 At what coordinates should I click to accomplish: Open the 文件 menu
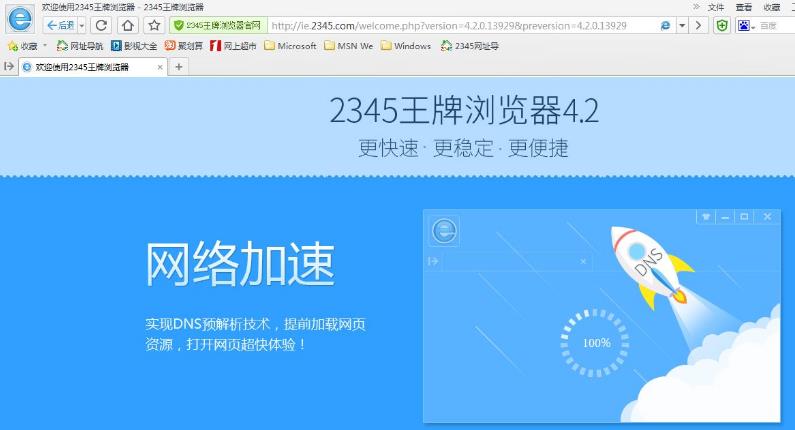coord(716,7)
